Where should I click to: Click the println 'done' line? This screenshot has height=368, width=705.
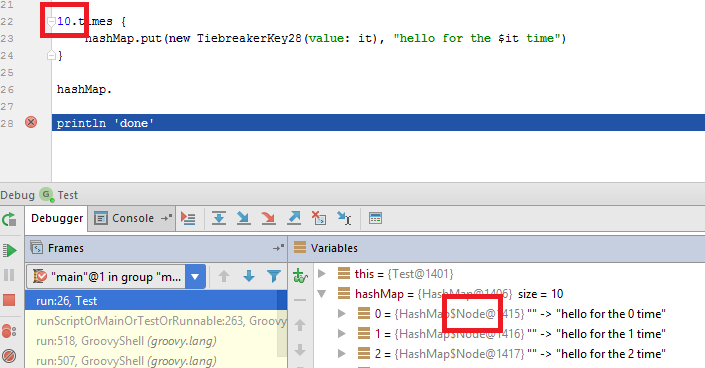(x=378, y=123)
